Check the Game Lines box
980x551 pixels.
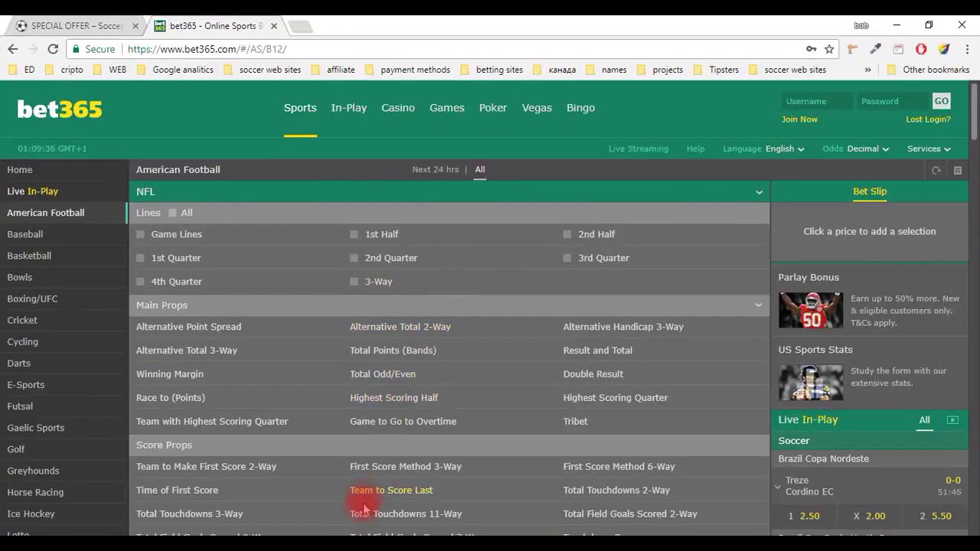140,234
